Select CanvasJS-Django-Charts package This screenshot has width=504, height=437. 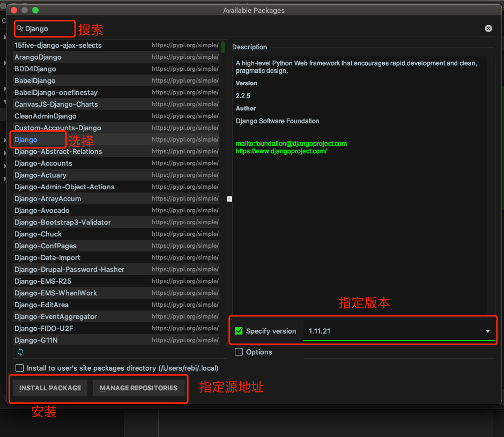pyautogui.click(x=116, y=104)
